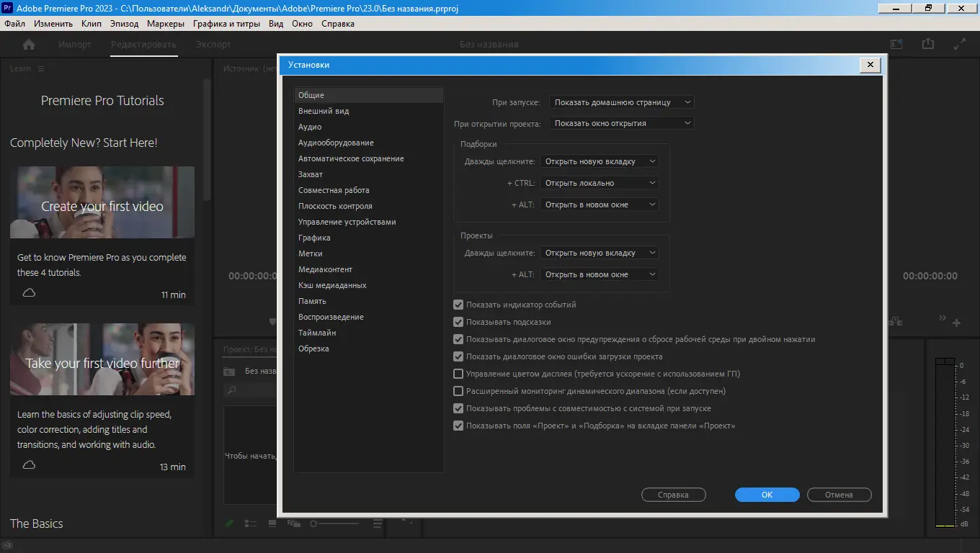
Task: Open Проекты Дважды щелкните dropdown
Action: (x=600, y=253)
